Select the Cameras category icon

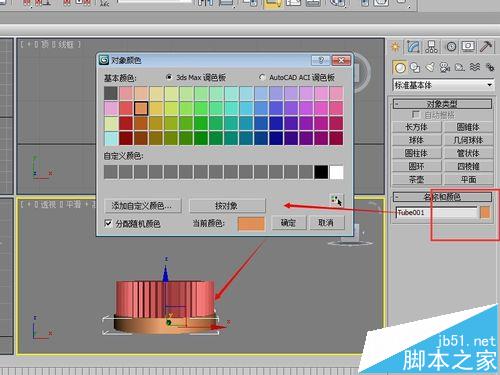pyautogui.click(x=445, y=67)
